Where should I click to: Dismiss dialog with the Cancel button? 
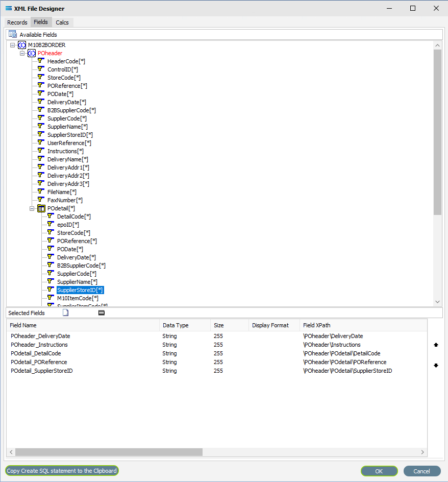tap(422, 471)
